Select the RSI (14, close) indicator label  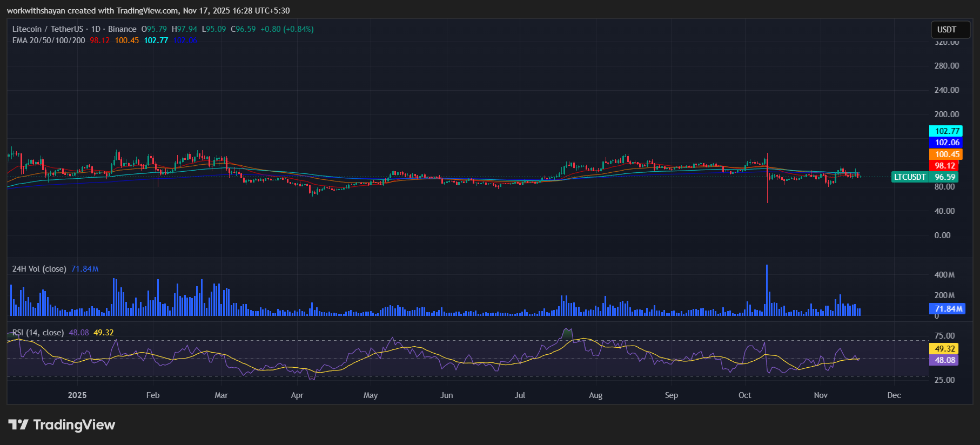click(x=38, y=333)
